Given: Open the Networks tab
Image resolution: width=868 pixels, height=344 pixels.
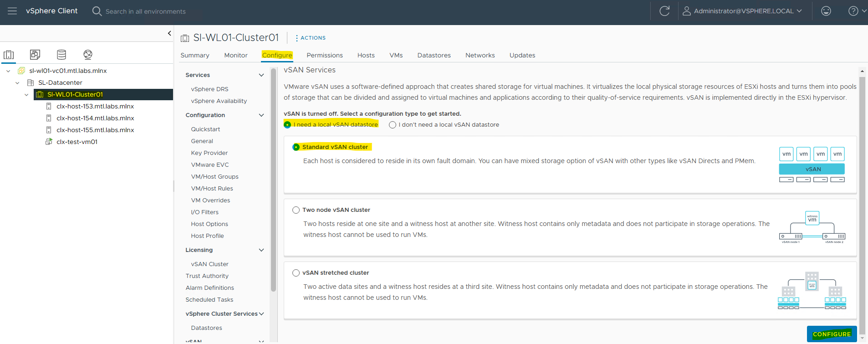Looking at the screenshot, I should point(480,55).
